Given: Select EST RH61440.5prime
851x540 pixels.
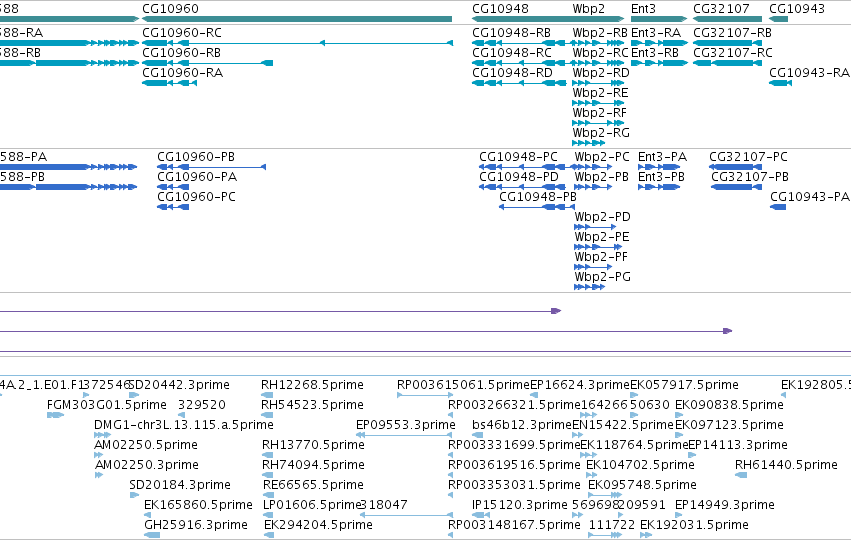Looking at the screenshot, I should click(x=786, y=465).
